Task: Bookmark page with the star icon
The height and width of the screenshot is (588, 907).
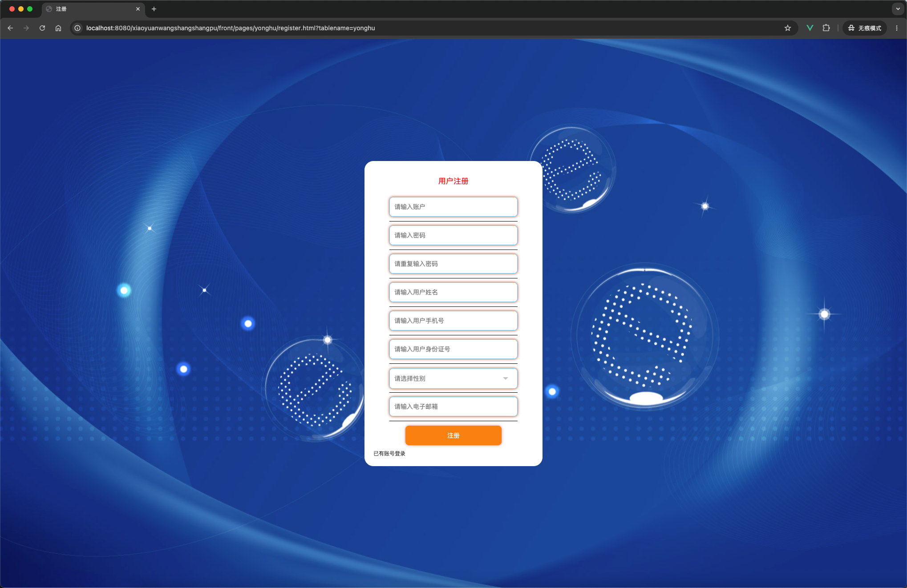Action: pos(788,28)
